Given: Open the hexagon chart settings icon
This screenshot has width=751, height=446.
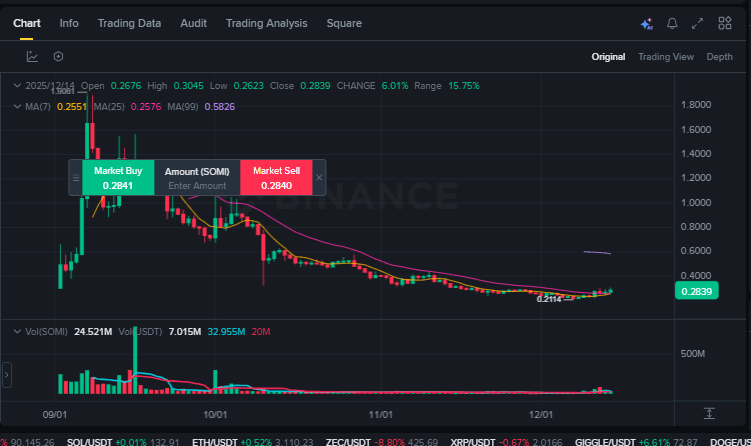Looking at the screenshot, I should pos(58,57).
